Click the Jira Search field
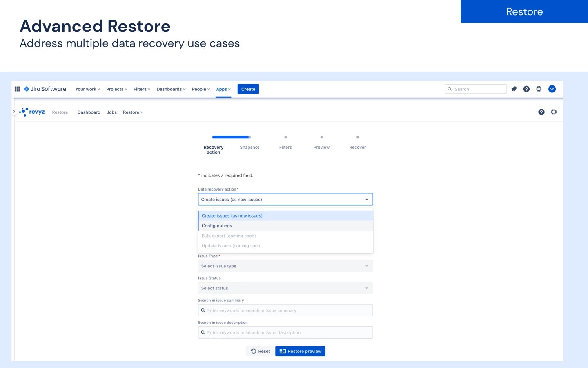Viewport: 588px width, 368px height. (476, 89)
